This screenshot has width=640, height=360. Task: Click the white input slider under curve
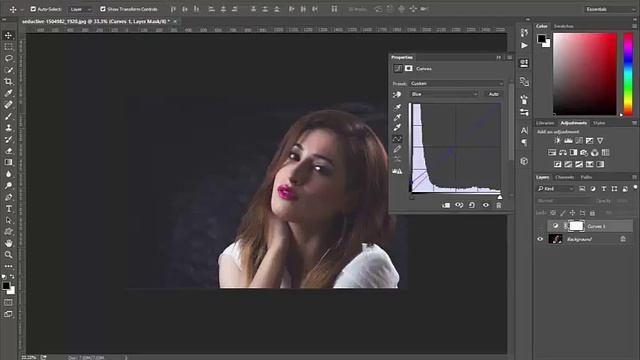point(500,198)
